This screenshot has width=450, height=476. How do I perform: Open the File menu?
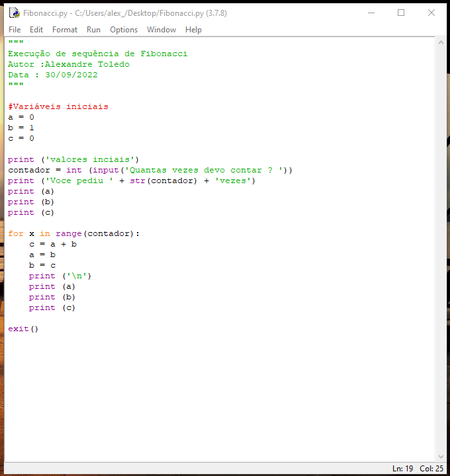click(x=15, y=30)
